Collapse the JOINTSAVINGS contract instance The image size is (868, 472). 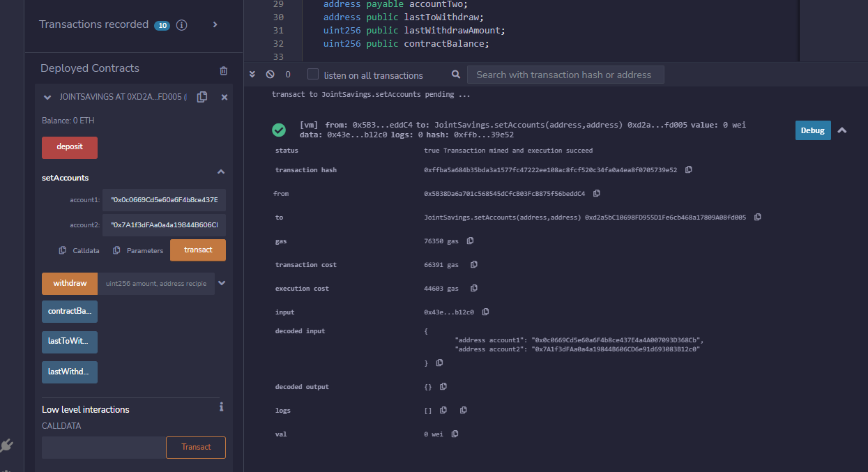click(47, 98)
